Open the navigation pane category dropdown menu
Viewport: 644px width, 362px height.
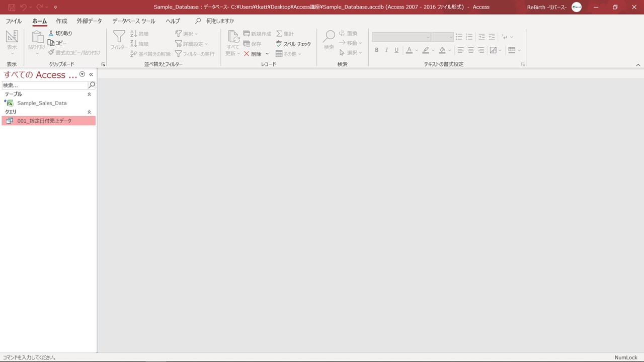83,74
